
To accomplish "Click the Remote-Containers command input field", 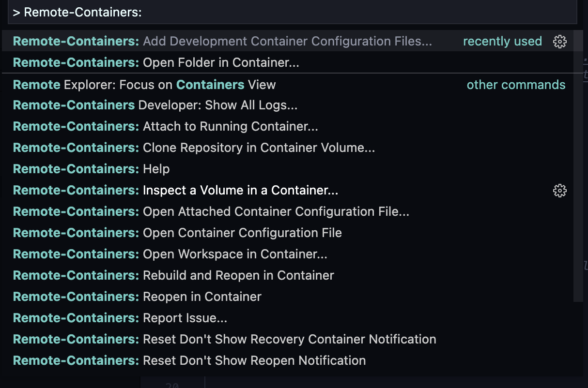I will point(291,13).
